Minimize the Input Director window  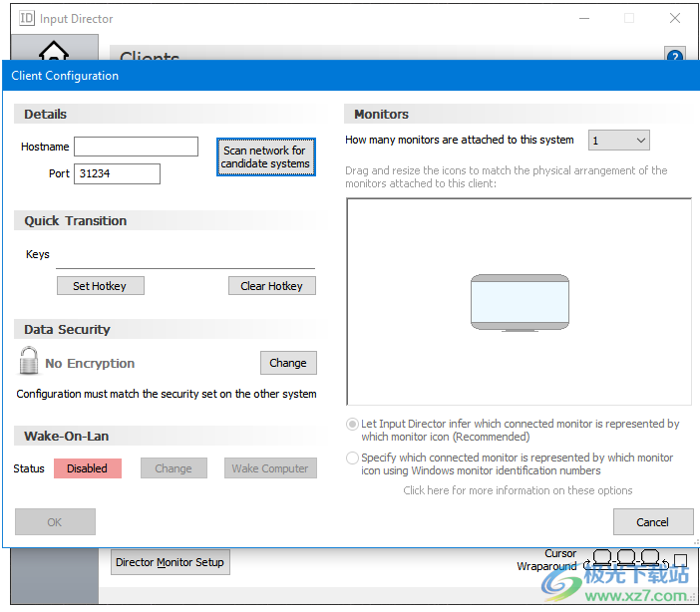point(584,18)
